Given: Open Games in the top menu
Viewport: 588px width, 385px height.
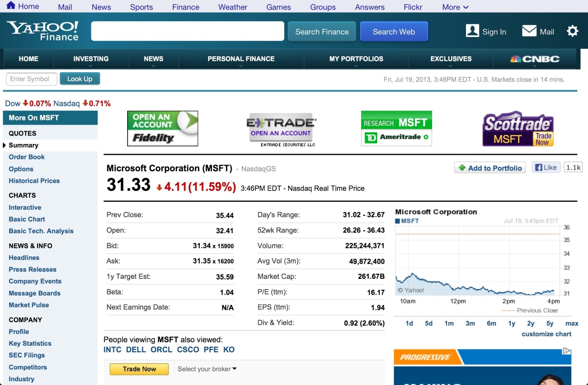Looking at the screenshot, I should (278, 7).
